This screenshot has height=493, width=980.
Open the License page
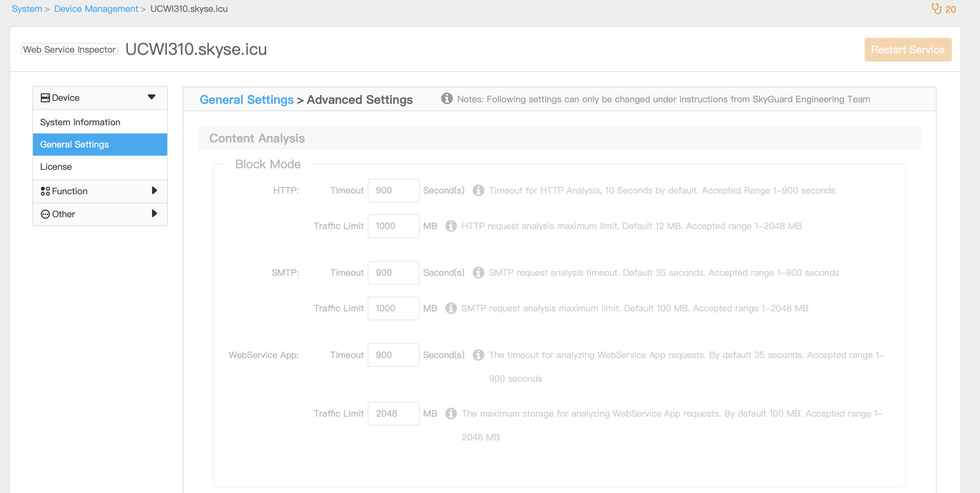(56, 166)
